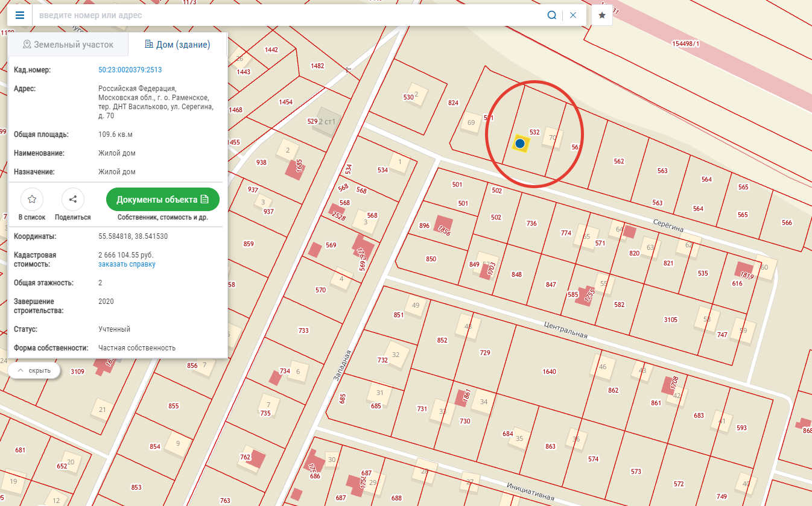Screen dimensions: 812x506
Task: Click the Центральная street label on the map
Action: (x=565, y=330)
